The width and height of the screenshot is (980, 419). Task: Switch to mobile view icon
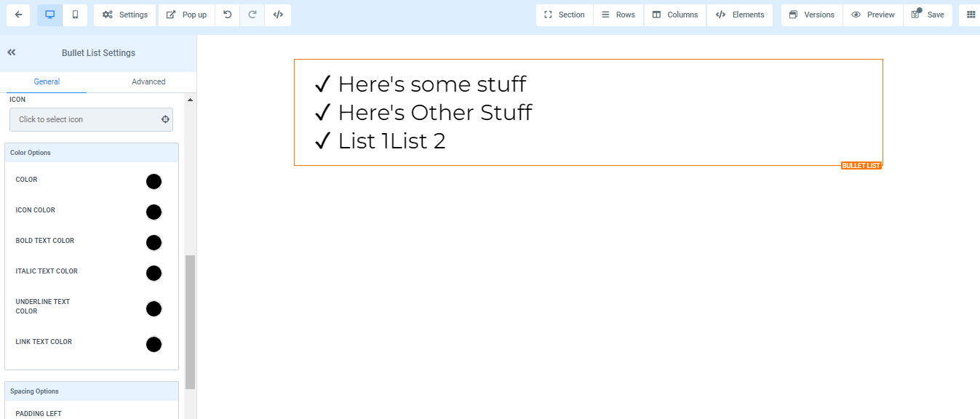[75, 15]
